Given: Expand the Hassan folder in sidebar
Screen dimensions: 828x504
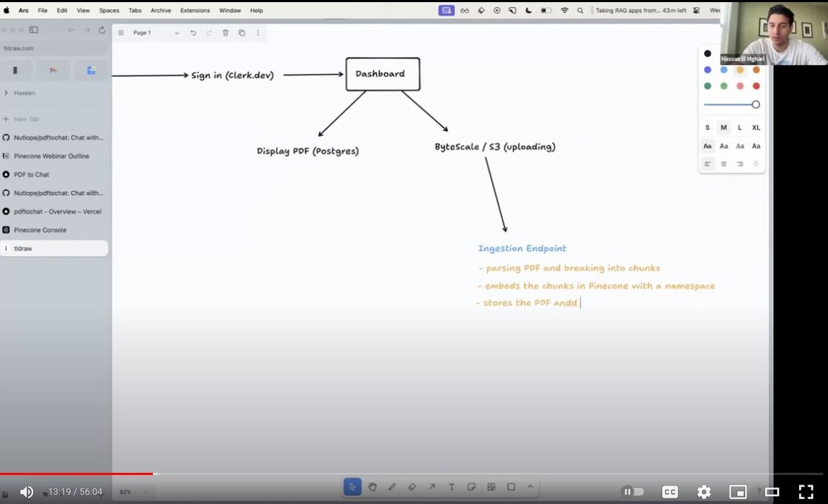Looking at the screenshot, I should click(6, 93).
